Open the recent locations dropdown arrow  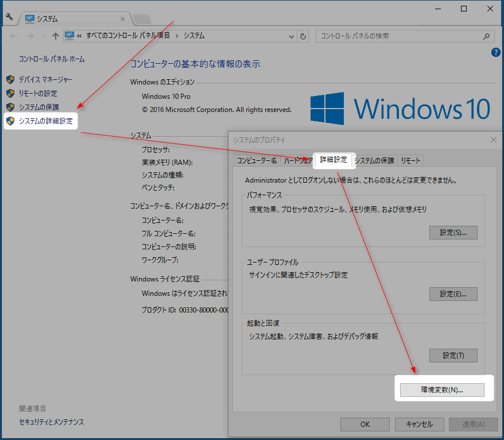click(x=44, y=36)
